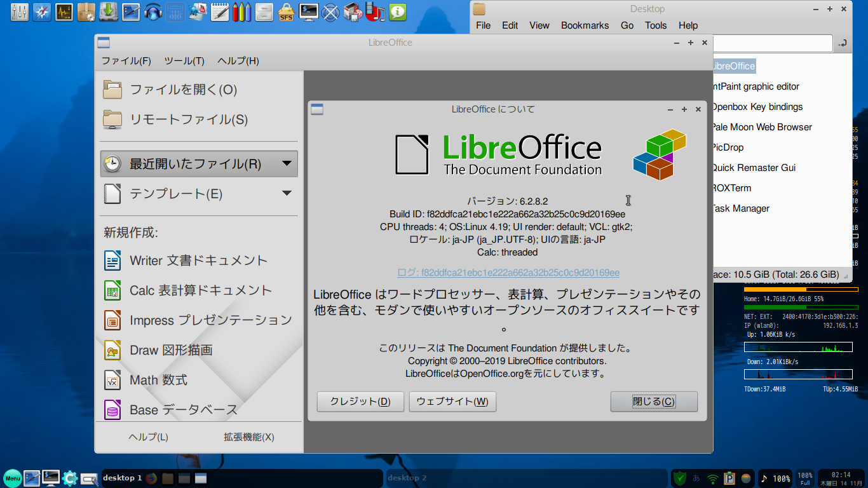Viewport: 868px width, 488px height.
Task: Select LibreOffice item in Desktop window
Action: click(x=734, y=66)
